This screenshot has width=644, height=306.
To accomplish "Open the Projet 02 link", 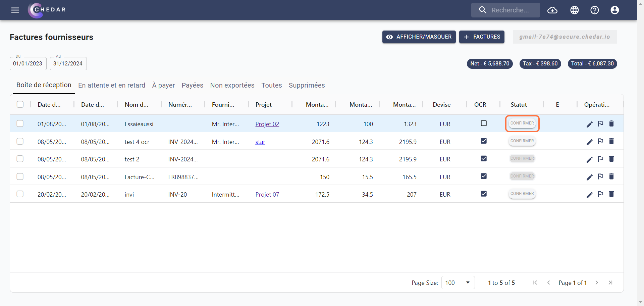I will click(267, 124).
